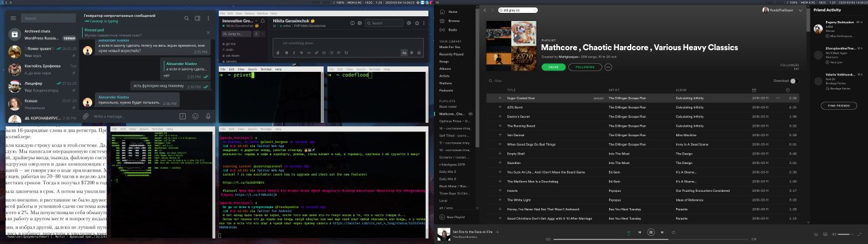Viewport: 868px width, 244px height.
Task: Click the FIND FRIENDS button
Action: point(838,106)
